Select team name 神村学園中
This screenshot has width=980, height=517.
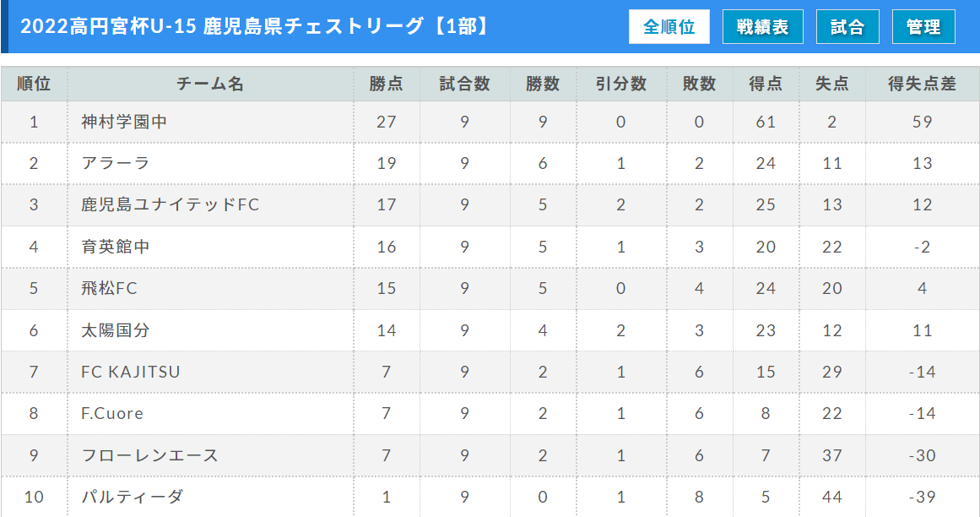pyautogui.click(x=124, y=122)
